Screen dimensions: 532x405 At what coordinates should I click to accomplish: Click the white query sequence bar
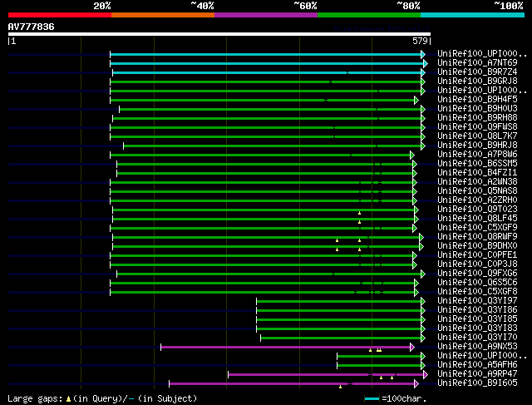(219, 34)
